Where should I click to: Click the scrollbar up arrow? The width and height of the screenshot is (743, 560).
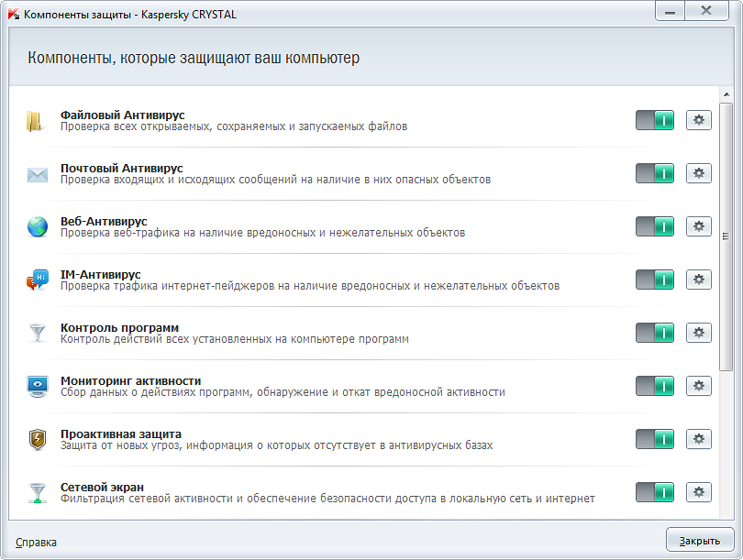(726, 94)
